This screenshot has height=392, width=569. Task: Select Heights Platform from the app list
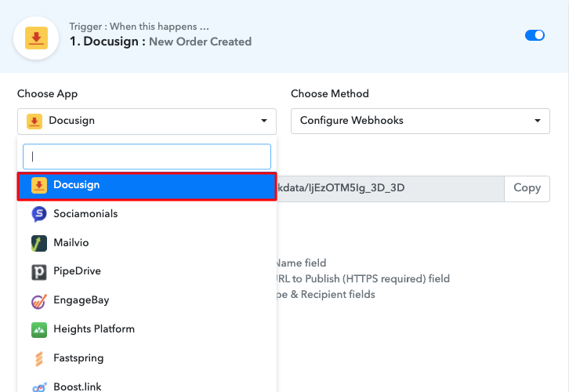pyautogui.click(x=147, y=329)
